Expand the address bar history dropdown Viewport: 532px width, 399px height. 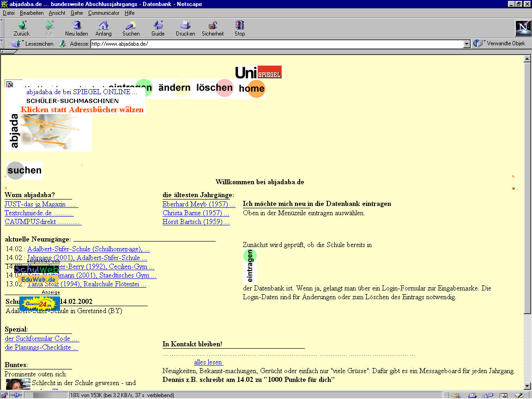click(466, 44)
